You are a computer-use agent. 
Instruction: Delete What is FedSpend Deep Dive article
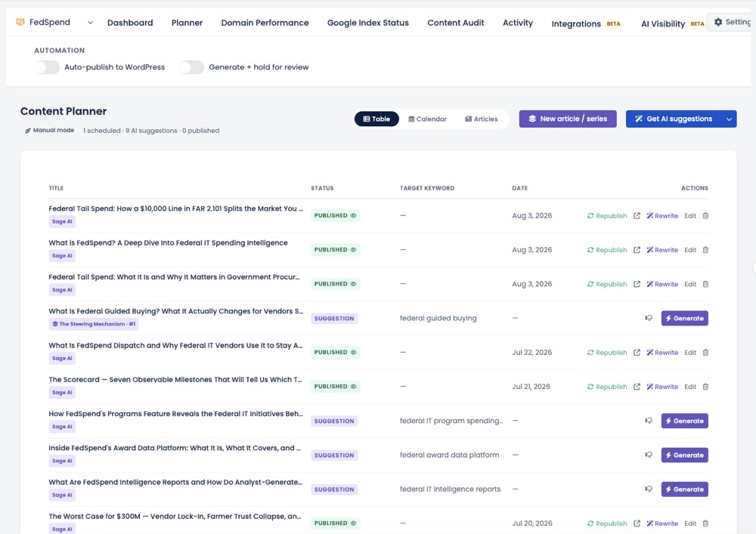point(705,250)
